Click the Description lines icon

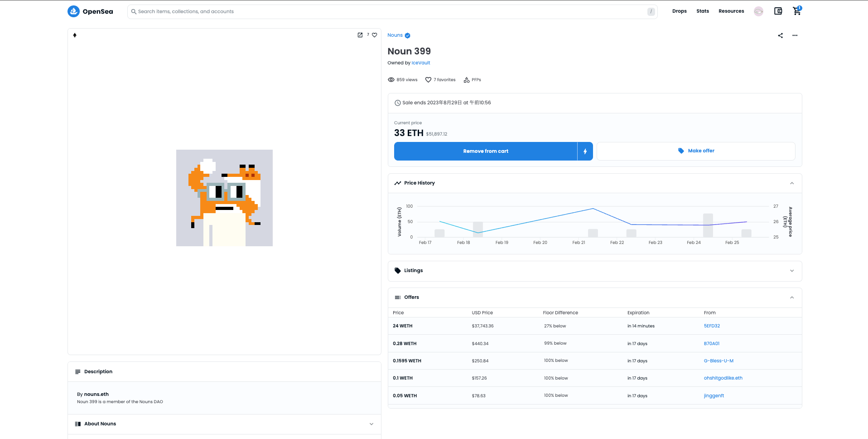pos(77,371)
